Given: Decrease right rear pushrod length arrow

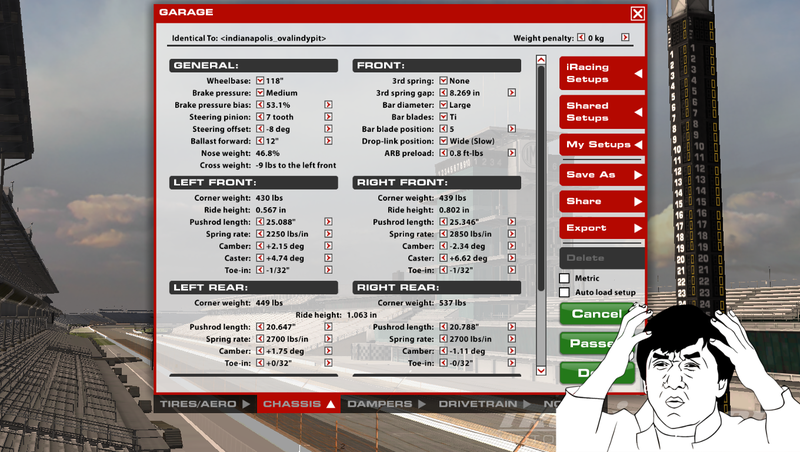Looking at the screenshot, I should pos(443,327).
